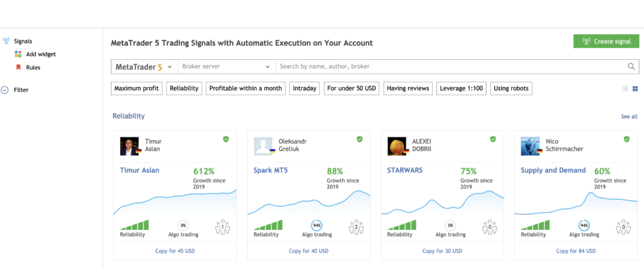Apply the Having reviews filter

408,88
